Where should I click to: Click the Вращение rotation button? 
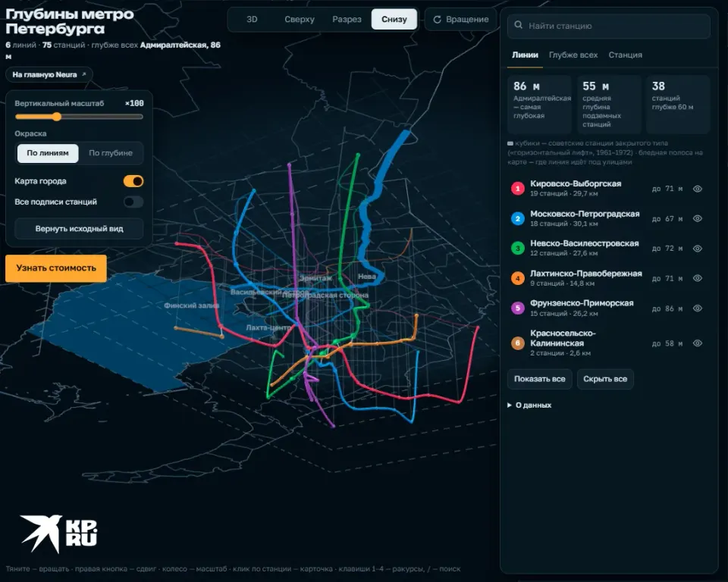pyautogui.click(x=460, y=20)
